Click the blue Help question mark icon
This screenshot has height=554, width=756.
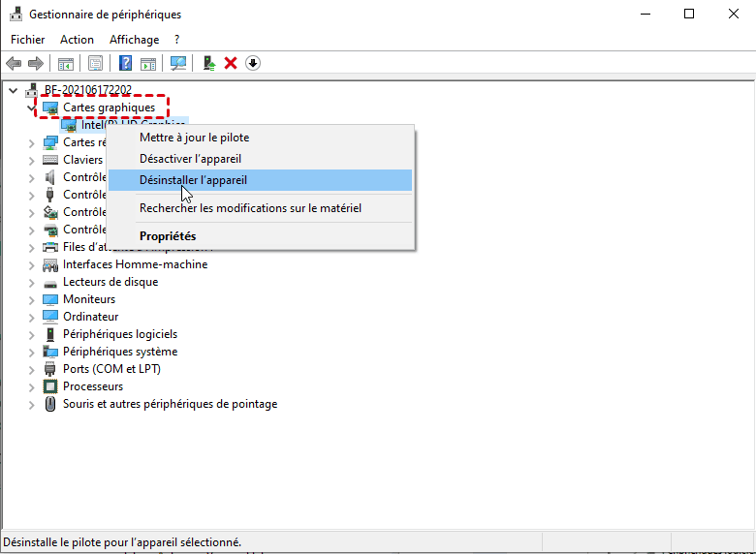tap(125, 63)
